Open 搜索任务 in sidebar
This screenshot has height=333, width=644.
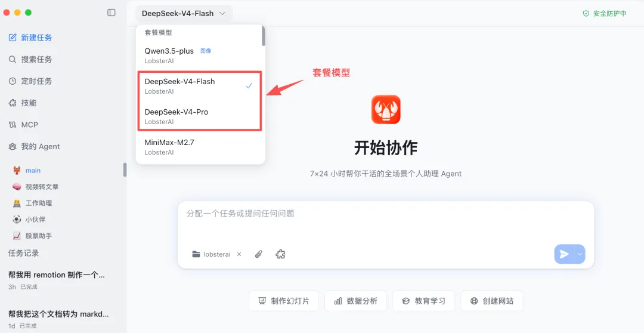coord(36,60)
